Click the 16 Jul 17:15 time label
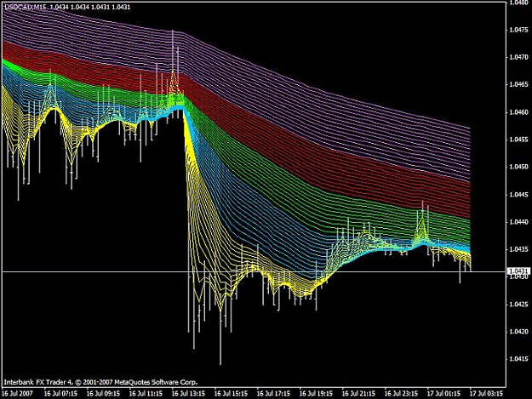The image size is (532, 399). (273, 394)
